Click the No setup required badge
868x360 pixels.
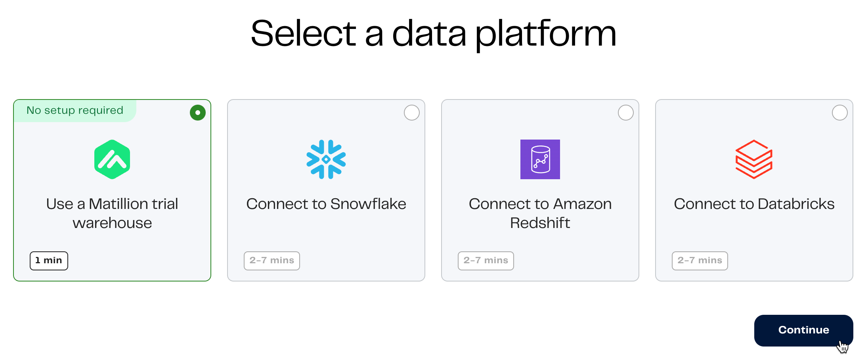pyautogui.click(x=74, y=110)
